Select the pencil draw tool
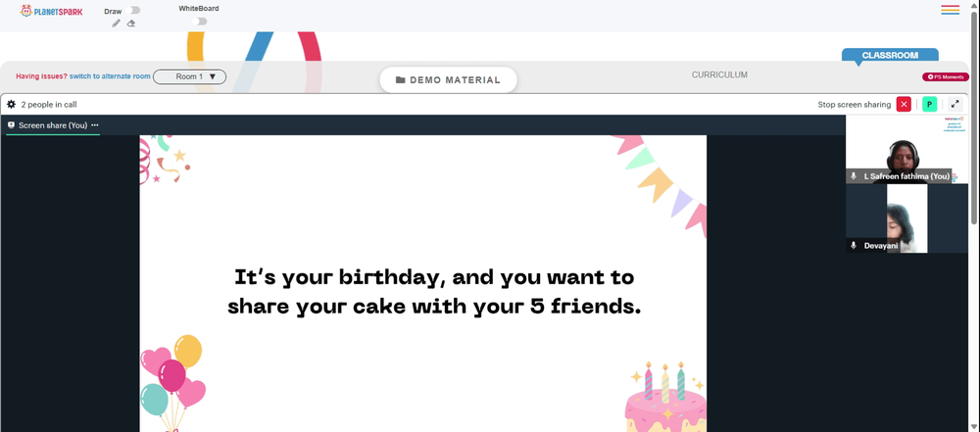This screenshot has width=980, height=432. click(x=116, y=24)
